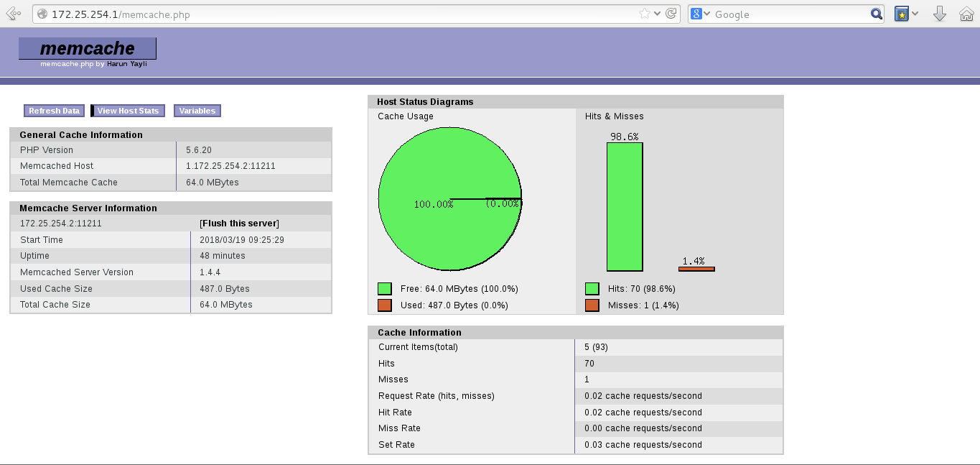Viewport: 980px width, 465px height.
Task: Reload the page with the refresh icon
Action: pyautogui.click(x=671, y=14)
